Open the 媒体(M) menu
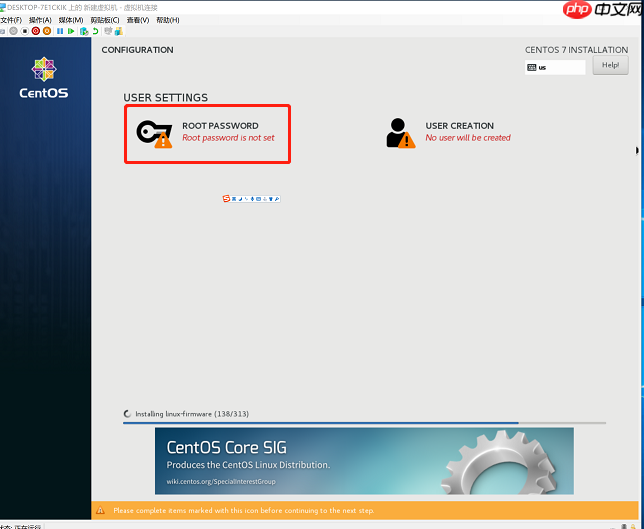The width and height of the screenshot is (644, 529). 71,20
